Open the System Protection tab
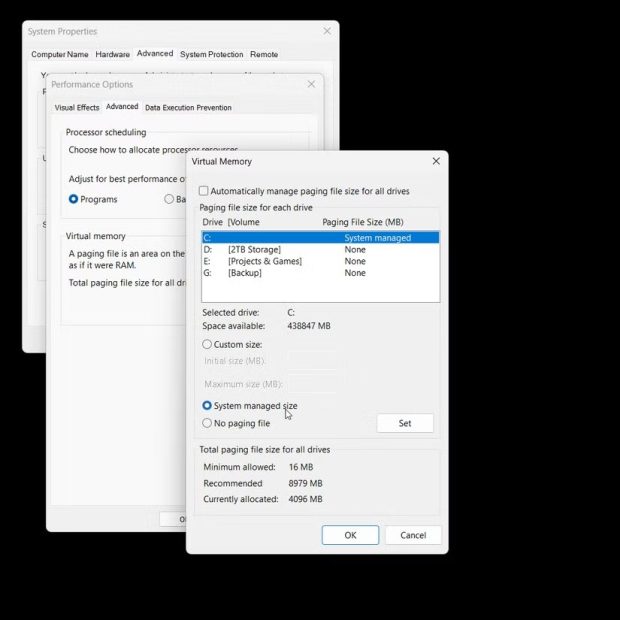The height and width of the screenshot is (620, 620). point(211,54)
